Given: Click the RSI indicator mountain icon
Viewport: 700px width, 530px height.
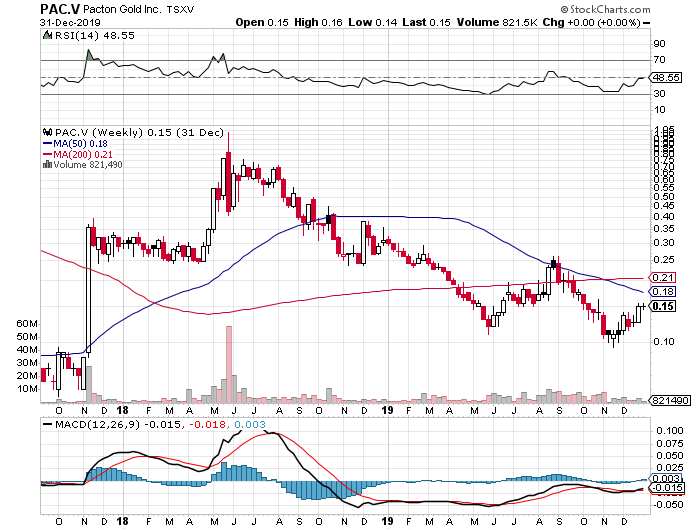Looking at the screenshot, I should coord(47,35).
